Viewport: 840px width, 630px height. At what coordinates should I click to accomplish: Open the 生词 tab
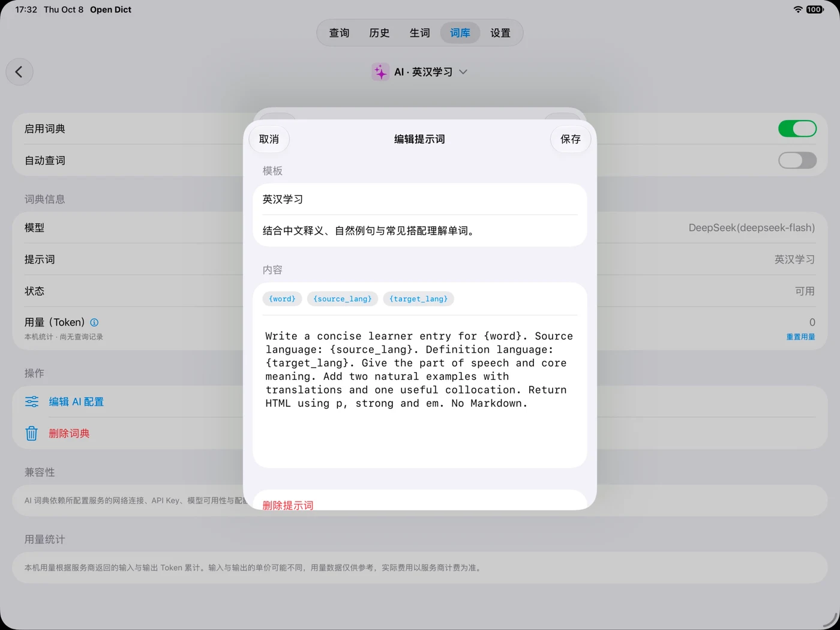[419, 33]
